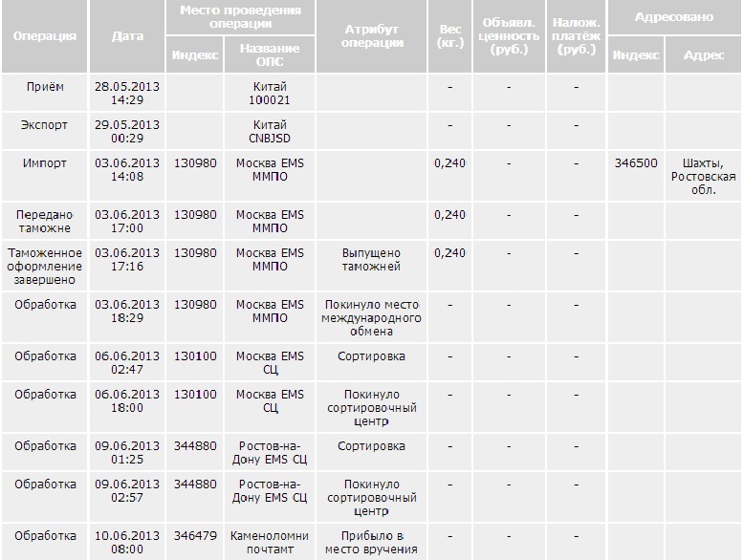Click the 'Налож. платёж (руб.)' header
The image size is (744, 560).
(x=577, y=36)
